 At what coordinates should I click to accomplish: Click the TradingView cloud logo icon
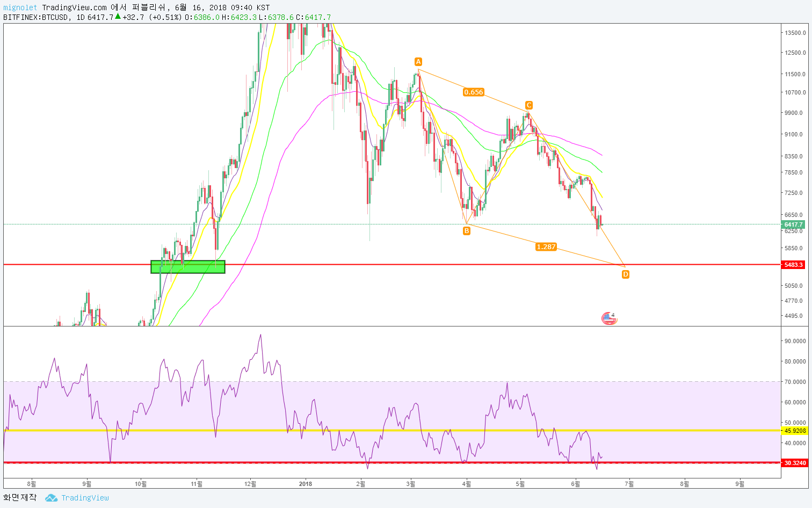coord(51,498)
